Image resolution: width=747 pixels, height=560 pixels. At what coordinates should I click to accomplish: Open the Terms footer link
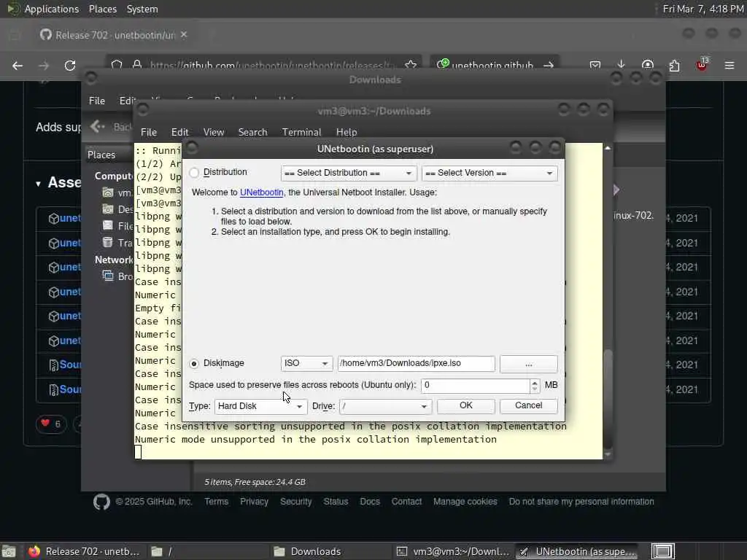point(216,502)
